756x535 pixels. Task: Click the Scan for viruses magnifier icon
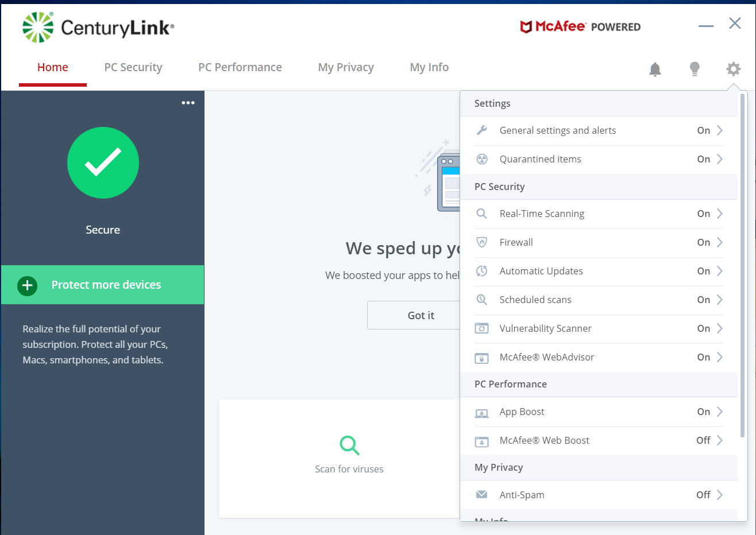point(349,445)
